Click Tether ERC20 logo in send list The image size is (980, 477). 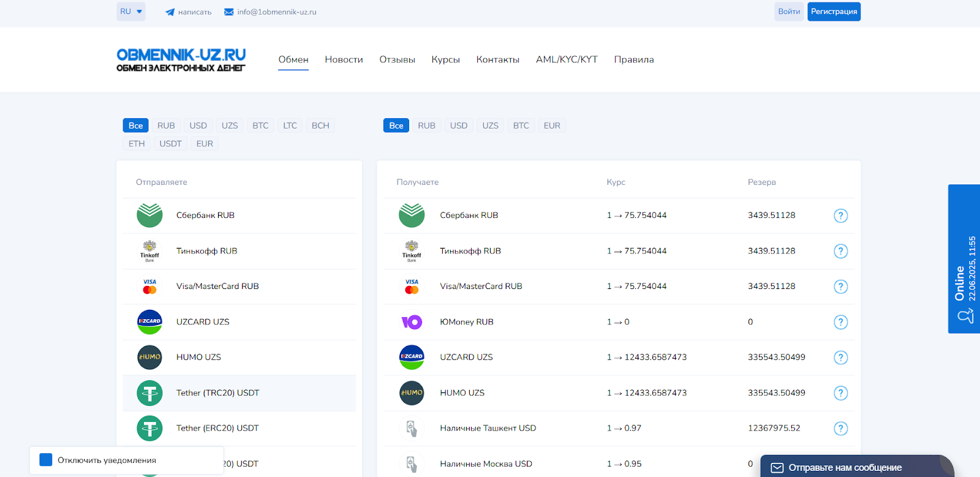tap(149, 429)
